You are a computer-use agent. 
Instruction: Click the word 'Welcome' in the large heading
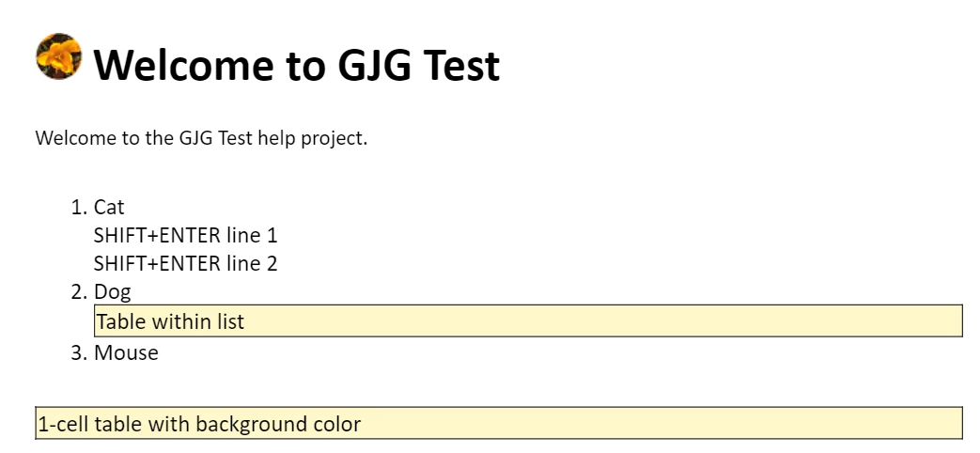[x=184, y=65]
